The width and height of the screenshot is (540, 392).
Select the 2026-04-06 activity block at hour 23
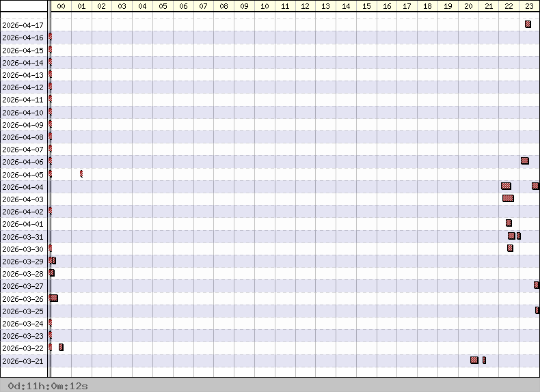point(524,161)
